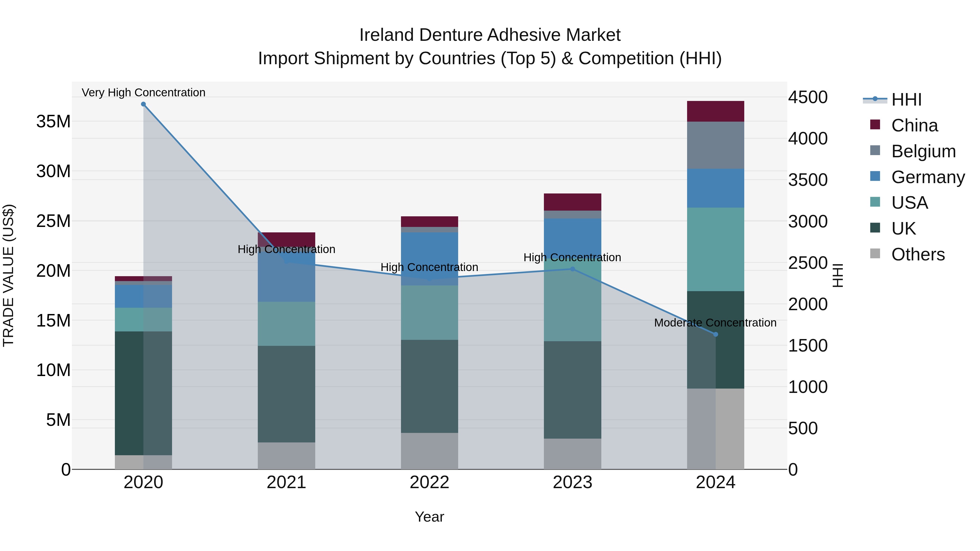Click the 2022 x-axis label
This screenshot has width=980, height=551.
point(430,482)
